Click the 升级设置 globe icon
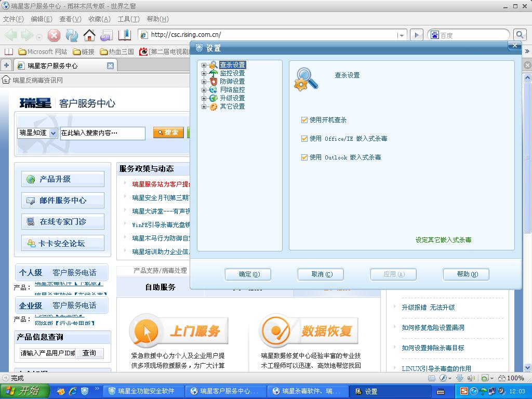Viewport: 532px width, 399px height. point(214,98)
